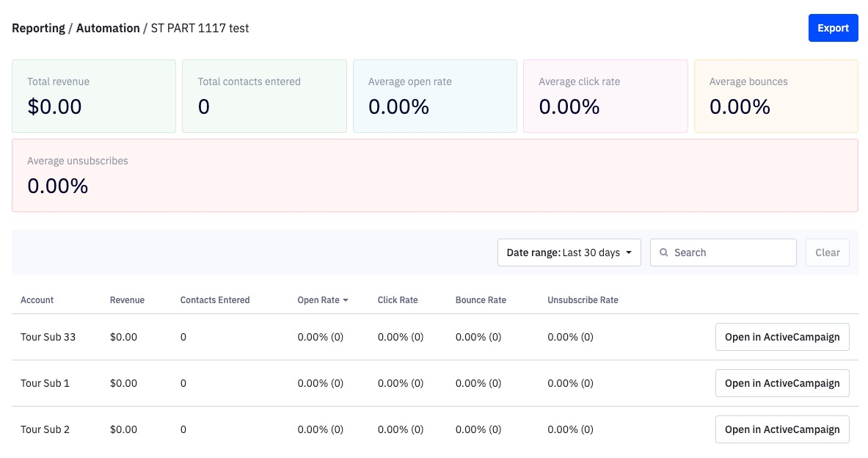Navigate to Automation breadcrumb link
Viewport: 868px width, 458px height.
click(108, 28)
